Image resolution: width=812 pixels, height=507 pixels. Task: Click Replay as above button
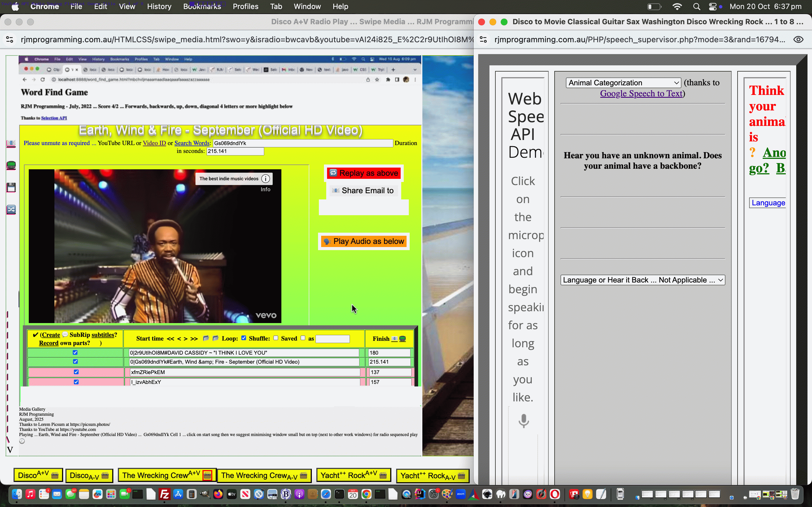click(x=364, y=173)
